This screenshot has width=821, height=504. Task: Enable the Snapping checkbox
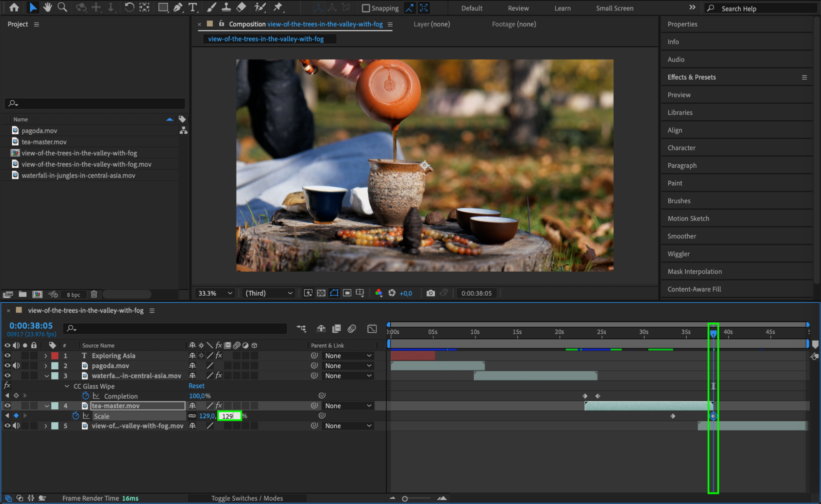pos(366,8)
